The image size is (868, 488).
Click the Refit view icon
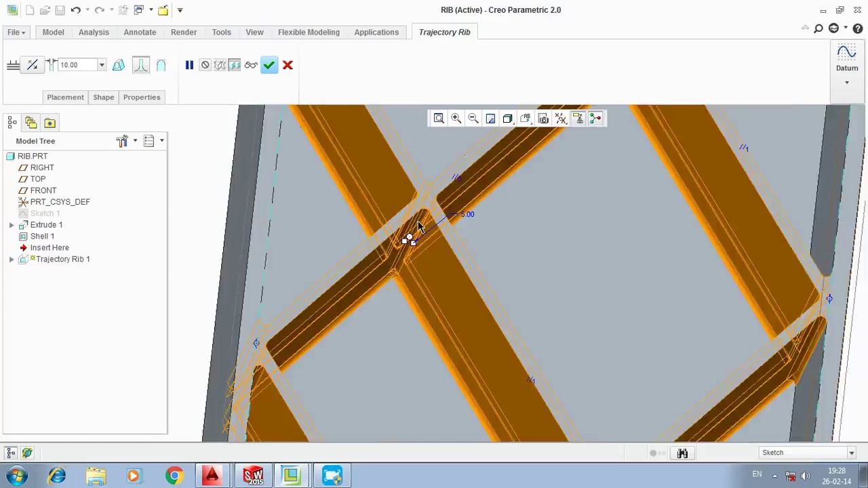(439, 119)
